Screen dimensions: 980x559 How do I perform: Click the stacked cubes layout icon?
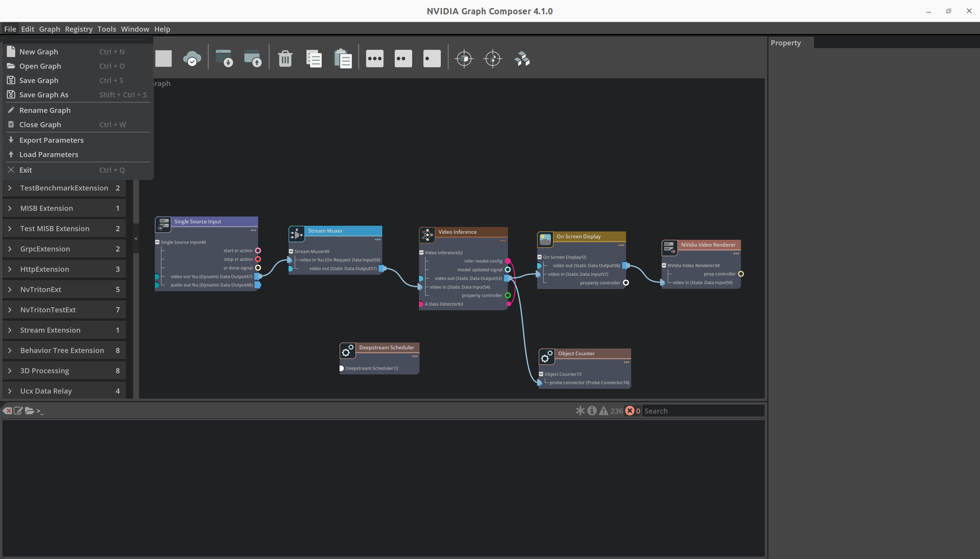tap(522, 59)
